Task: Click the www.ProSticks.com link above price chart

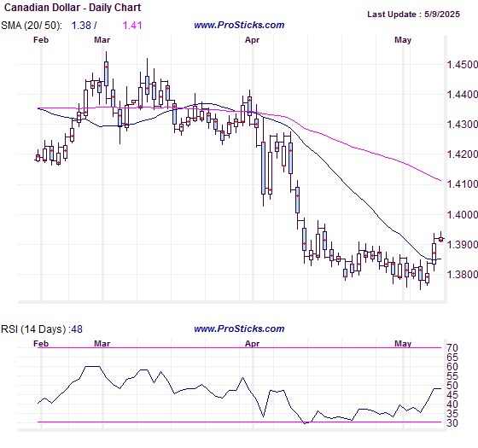Action: coord(239,25)
